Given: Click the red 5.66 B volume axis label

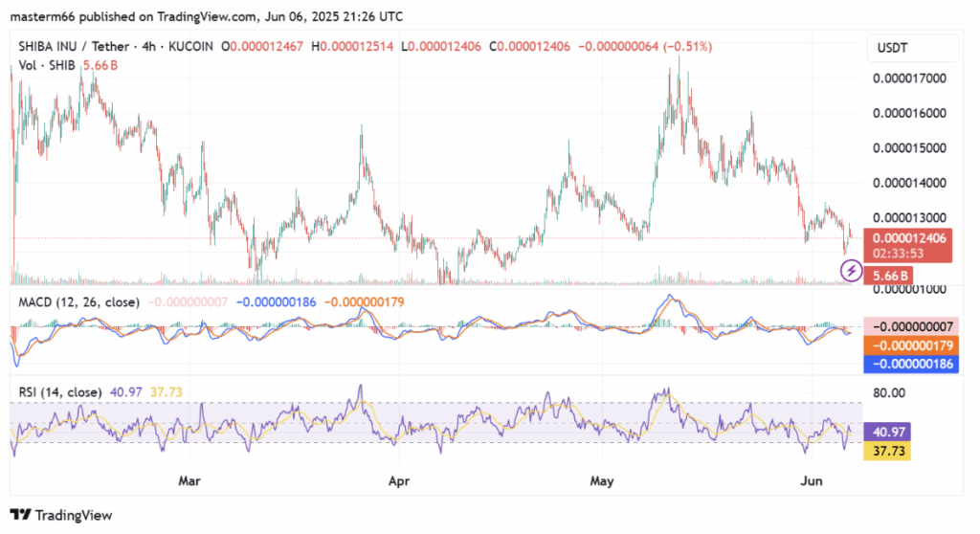Looking at the screenshot, I should pos(887,275).
